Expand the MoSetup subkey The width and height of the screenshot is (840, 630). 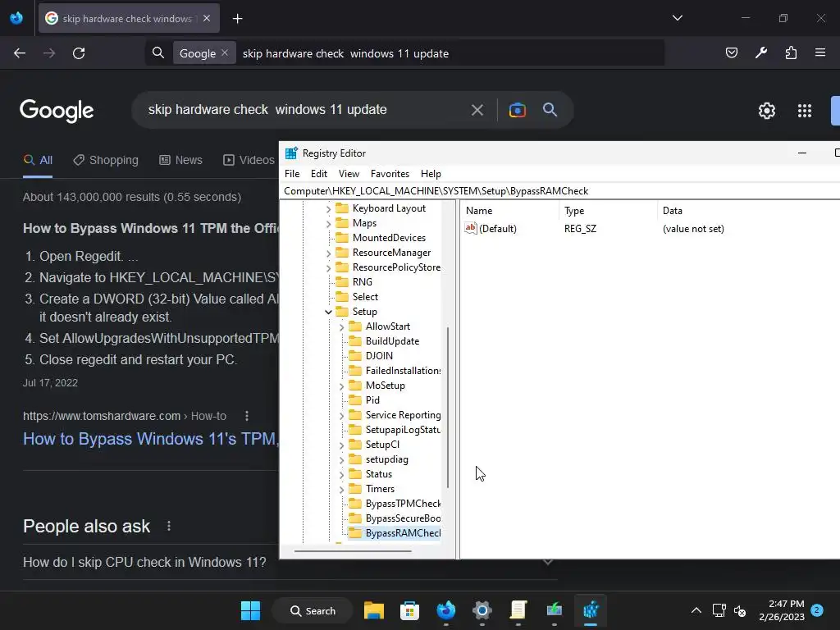tap(342, 386)
